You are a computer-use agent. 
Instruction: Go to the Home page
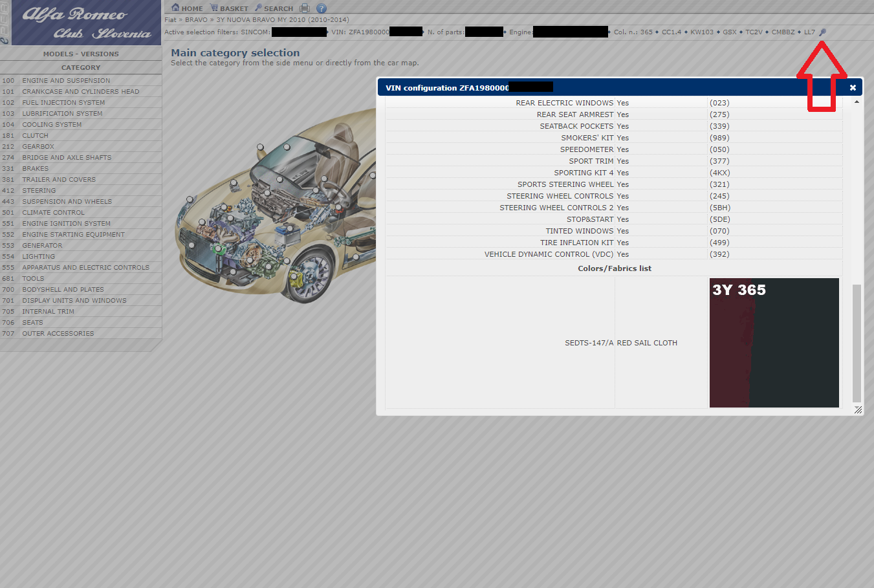pyautogui.click(x=187, y=8)
